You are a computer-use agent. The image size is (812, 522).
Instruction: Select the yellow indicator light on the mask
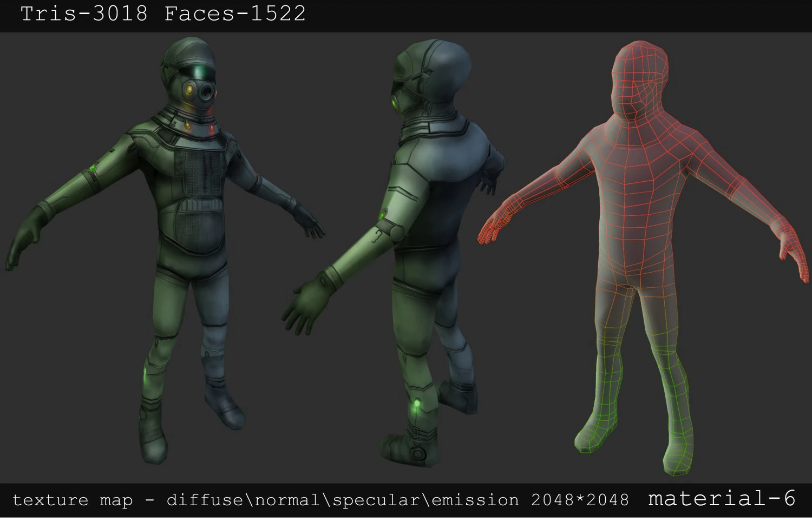(x=189, y=90)
